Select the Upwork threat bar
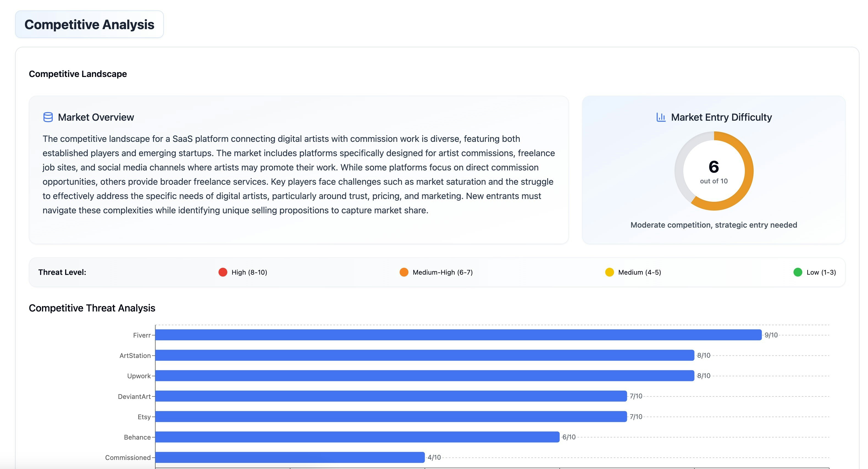868x469 pixels. pyautogui.click(x=425, y=376)
